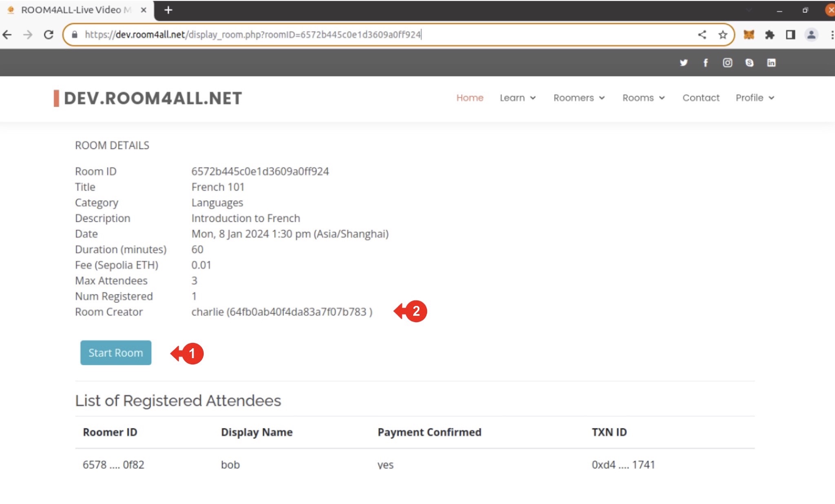Select the Room ID value text
The image size is (835, 504).
[x=260, y=171]
